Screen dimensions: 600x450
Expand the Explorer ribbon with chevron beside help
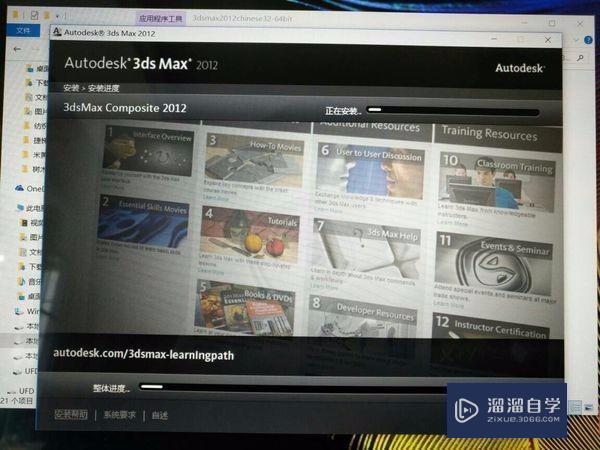(577, 40)
